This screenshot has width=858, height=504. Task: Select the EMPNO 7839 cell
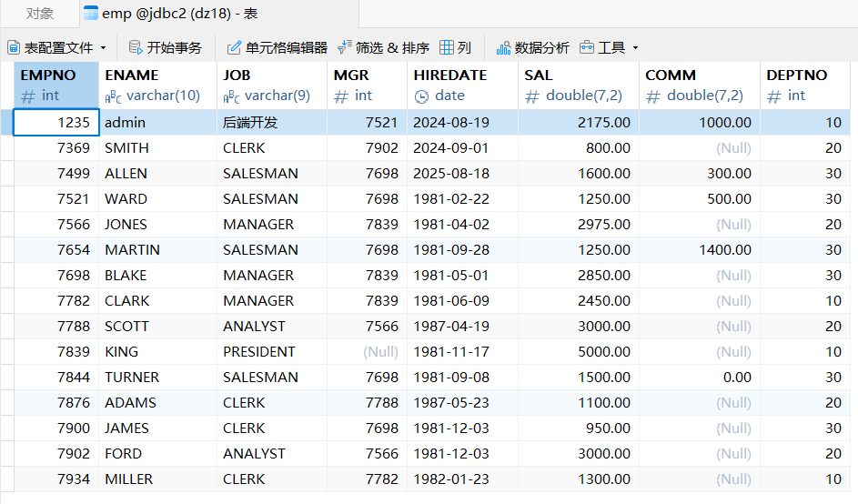[56, 352]
